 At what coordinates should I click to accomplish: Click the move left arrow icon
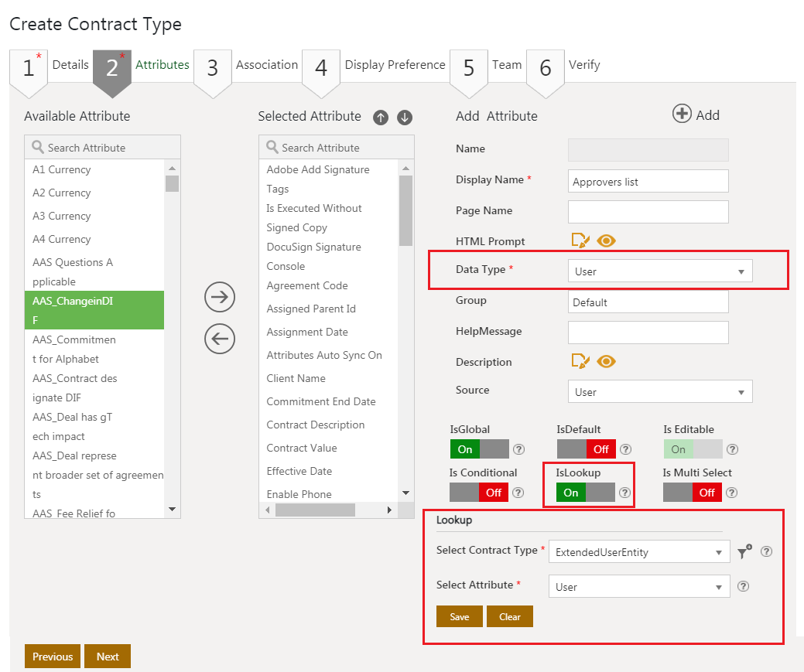pyautogui.click(x=220, y=339)
